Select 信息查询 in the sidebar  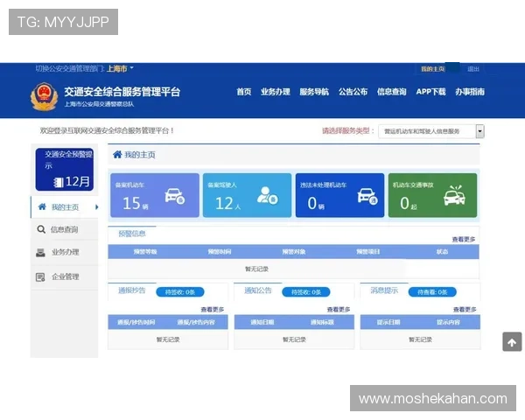click(x=65, y=229)
